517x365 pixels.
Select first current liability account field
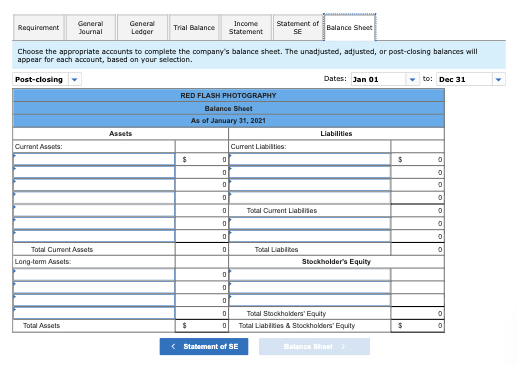(x=310, y=159)
